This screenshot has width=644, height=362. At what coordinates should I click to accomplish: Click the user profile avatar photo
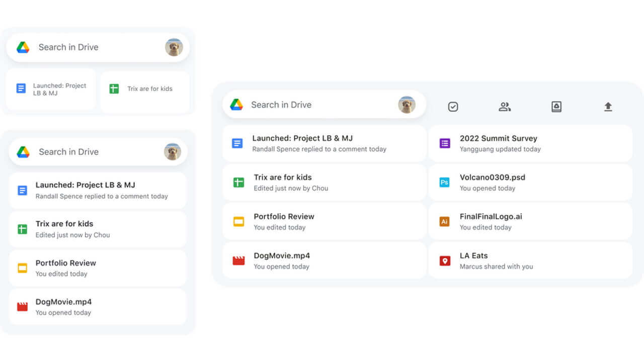[407, 104]
